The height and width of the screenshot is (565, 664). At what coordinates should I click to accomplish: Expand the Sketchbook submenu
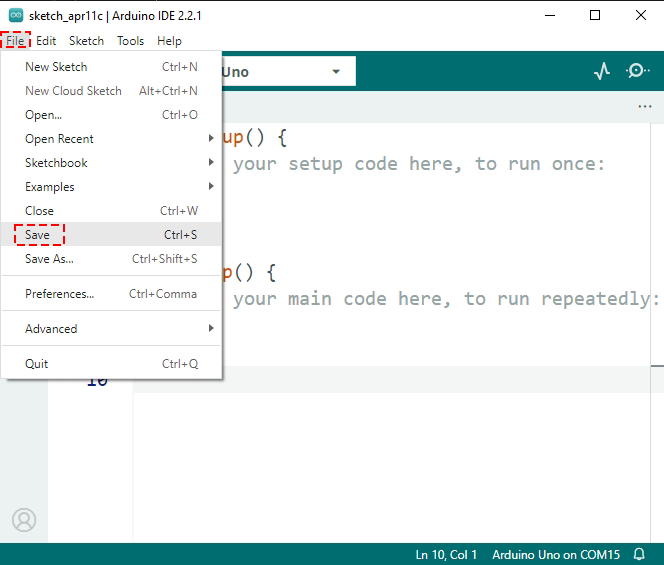(111, 163)
